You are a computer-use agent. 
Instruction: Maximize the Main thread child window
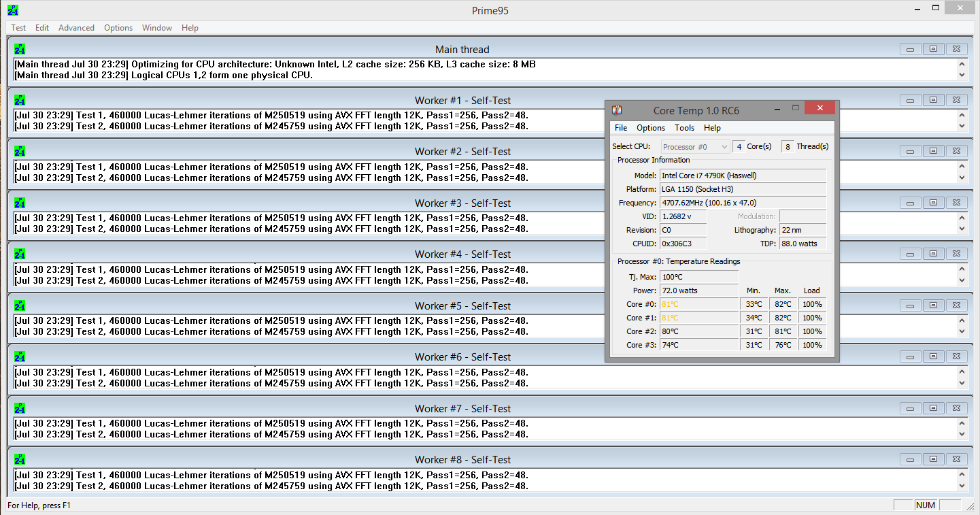[934, 49]
